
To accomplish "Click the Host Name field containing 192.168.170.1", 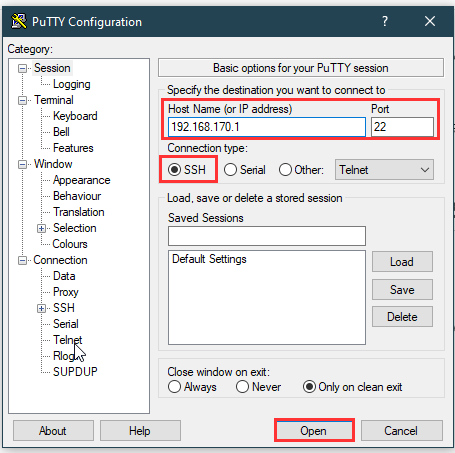I will 267,127.
